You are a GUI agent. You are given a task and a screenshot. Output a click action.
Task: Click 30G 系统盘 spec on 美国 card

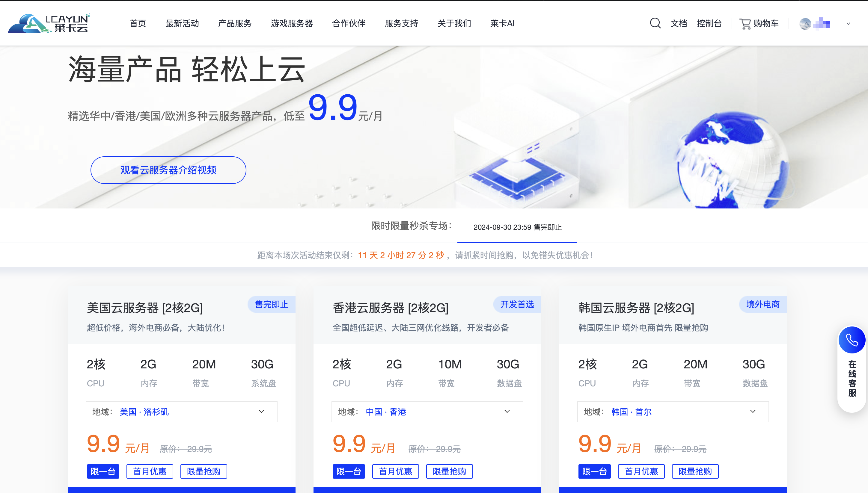(x=263, y=373)
